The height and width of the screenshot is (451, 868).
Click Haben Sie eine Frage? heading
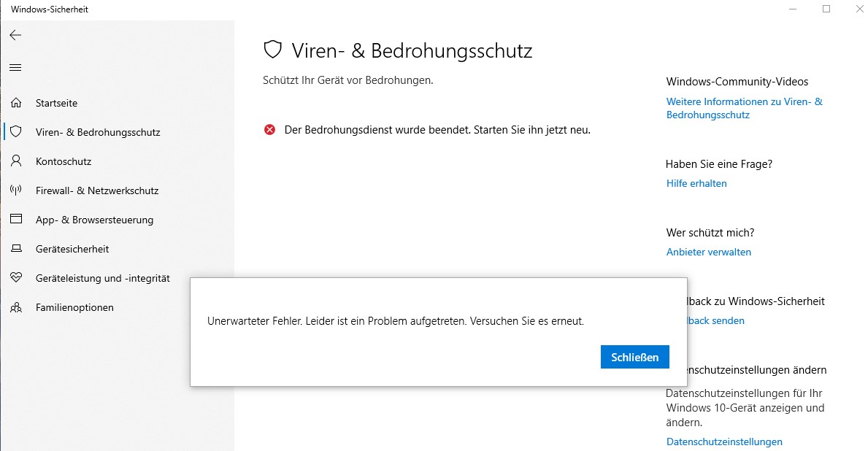(x=718, y=164)
